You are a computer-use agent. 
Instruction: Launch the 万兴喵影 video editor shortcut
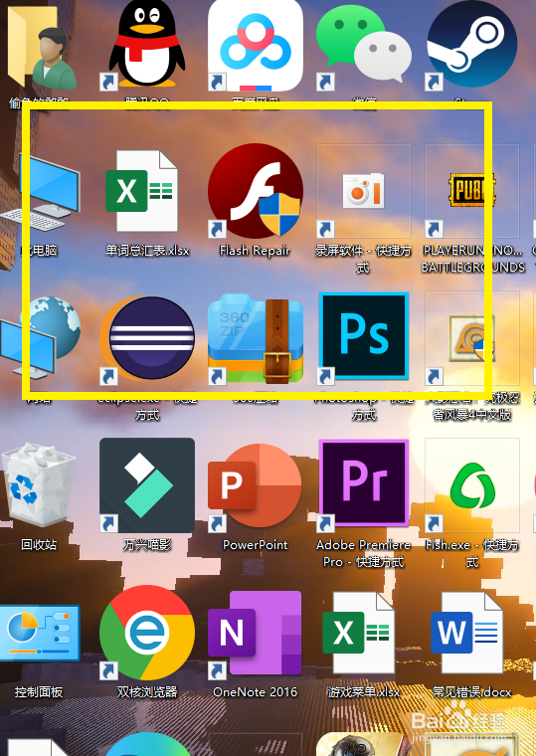[x=147, y=485]
